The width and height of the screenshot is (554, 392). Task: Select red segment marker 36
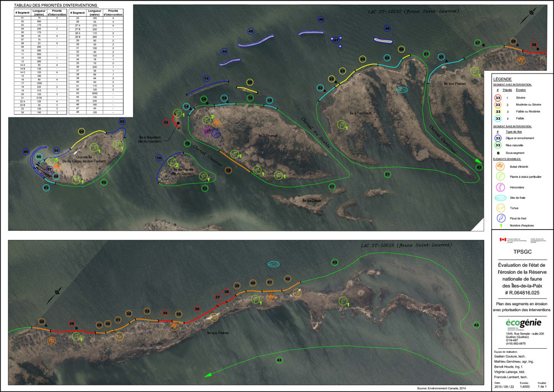click(197, 309)
